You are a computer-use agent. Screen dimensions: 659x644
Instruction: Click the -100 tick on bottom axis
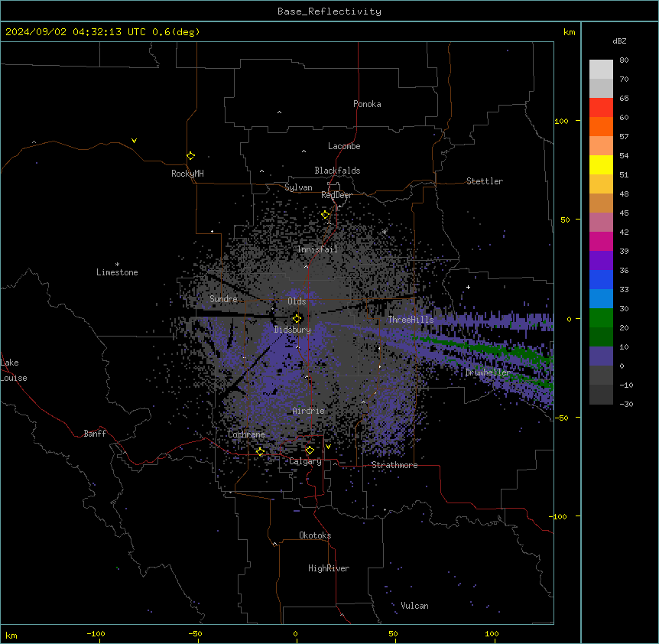[x=96, y=633]
